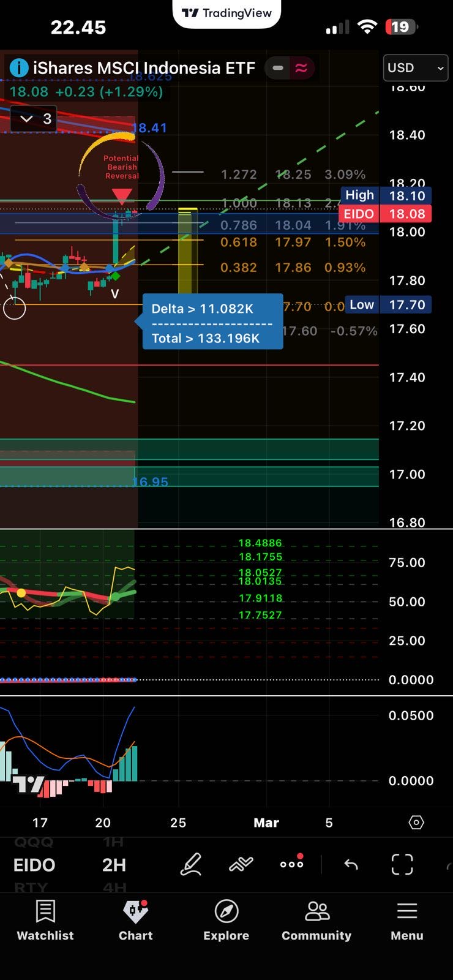Screen dimensions: 453x980
Task: Tap the TradingView logo at the top
Action: (x=226, y=13)
